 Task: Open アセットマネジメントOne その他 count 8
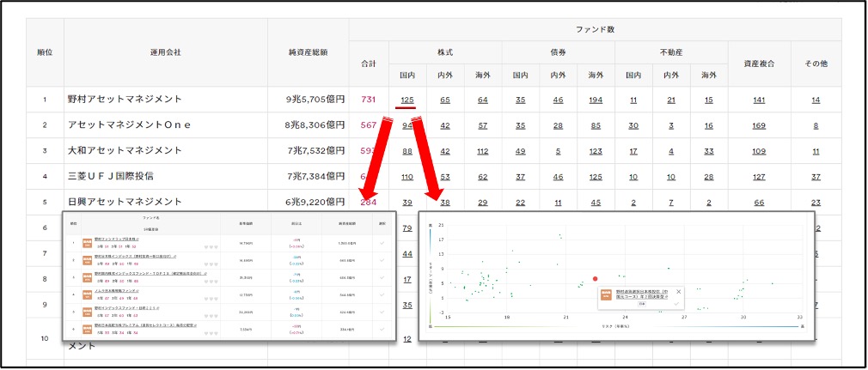pyautogui.click(x=816, y=125)
